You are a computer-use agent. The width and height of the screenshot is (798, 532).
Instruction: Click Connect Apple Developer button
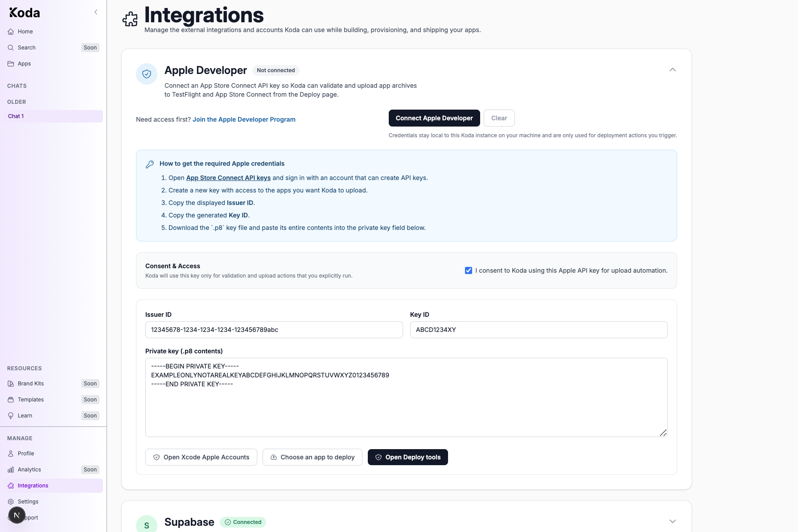click(x=434, y=118)
